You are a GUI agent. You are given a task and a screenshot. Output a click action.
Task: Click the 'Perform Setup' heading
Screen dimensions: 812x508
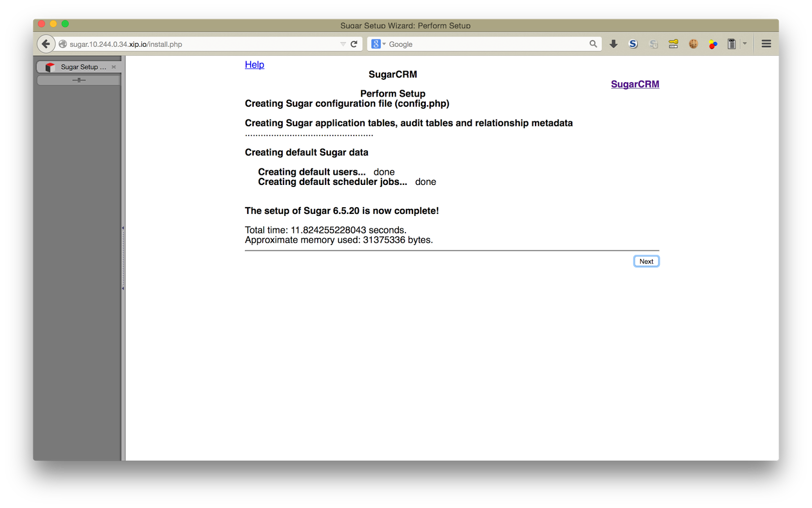pos(393,93)
